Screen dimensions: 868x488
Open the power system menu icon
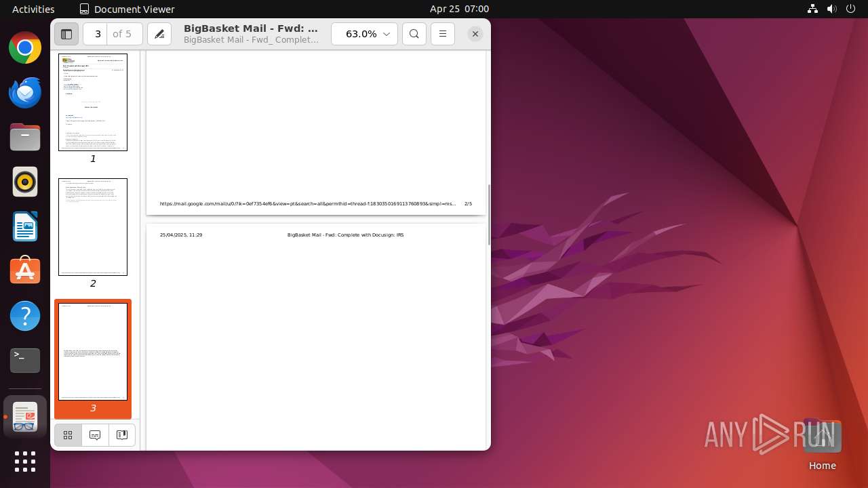tap(850, 9)
